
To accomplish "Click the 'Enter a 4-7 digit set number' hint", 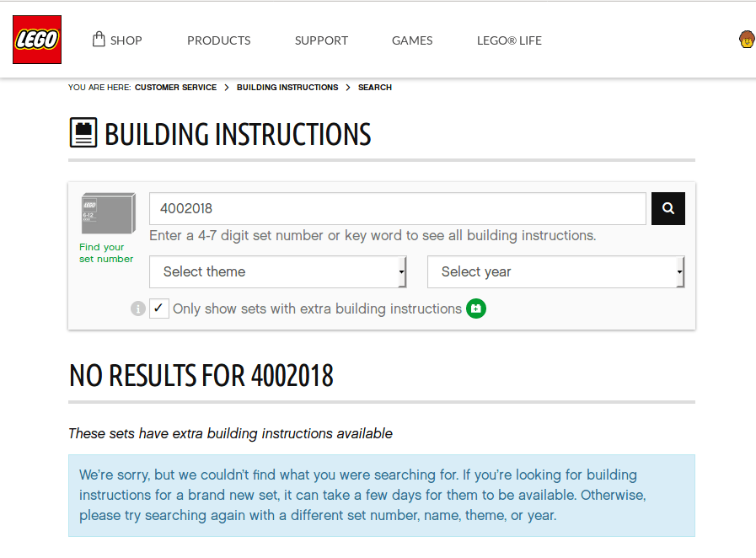I will click(373, 235).
